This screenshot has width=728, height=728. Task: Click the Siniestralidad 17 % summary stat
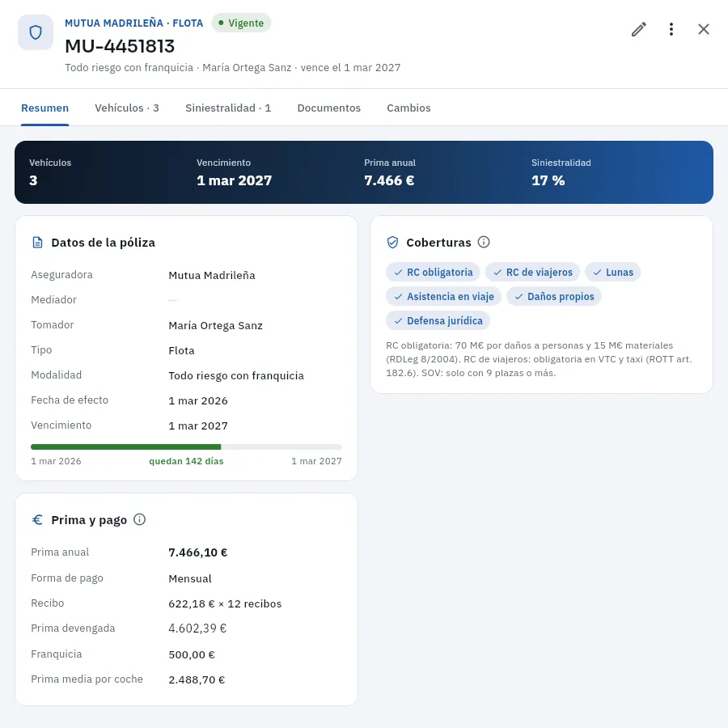pyautogui.click(x=561, y=172)
